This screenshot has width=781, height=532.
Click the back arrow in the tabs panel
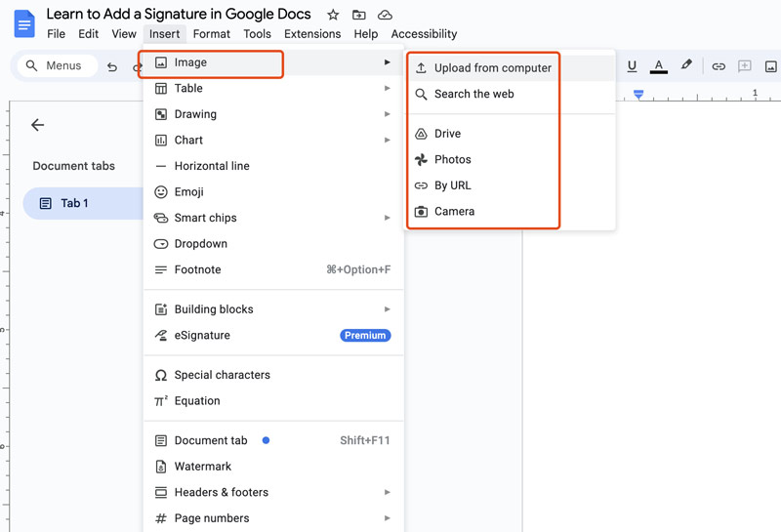pyautogui.click(x=38, y=125)
